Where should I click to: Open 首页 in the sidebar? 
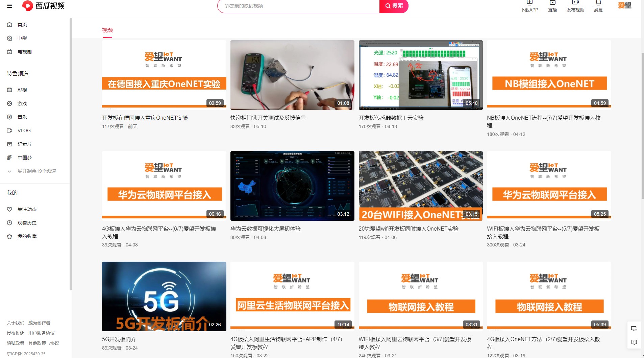pyautogui.click(x=22, y=25)
